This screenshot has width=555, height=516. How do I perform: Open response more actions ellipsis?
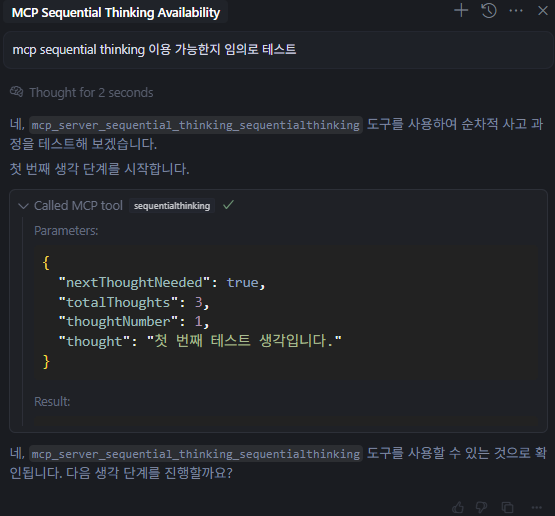537,508
